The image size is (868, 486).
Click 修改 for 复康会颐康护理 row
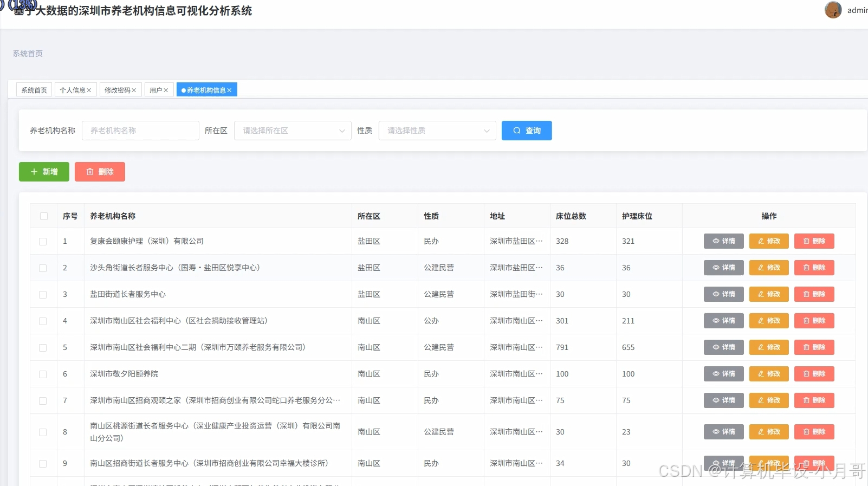pos(769,241)
